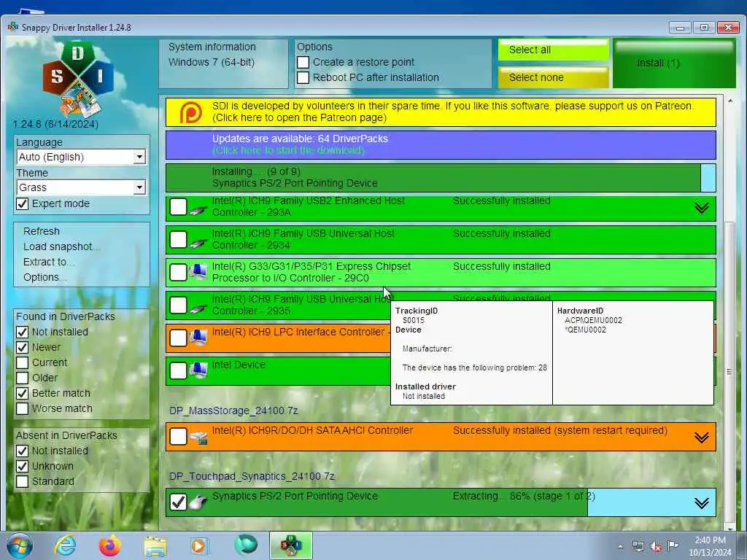The width and height of the screenshot is (747, 560).
Task: Open Windows Media Player from taskbar
Action: tap(200, 545)
